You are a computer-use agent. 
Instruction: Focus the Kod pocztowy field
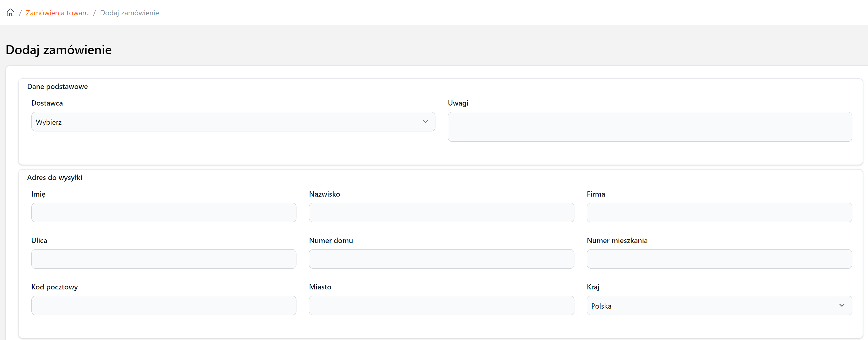click(x=164, y=305)
